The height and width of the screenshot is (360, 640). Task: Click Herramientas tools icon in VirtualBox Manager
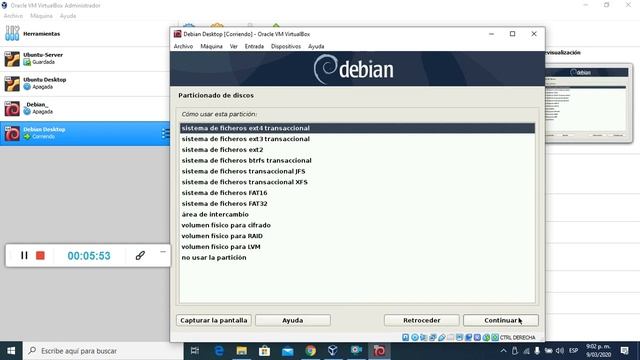(12, 33)
